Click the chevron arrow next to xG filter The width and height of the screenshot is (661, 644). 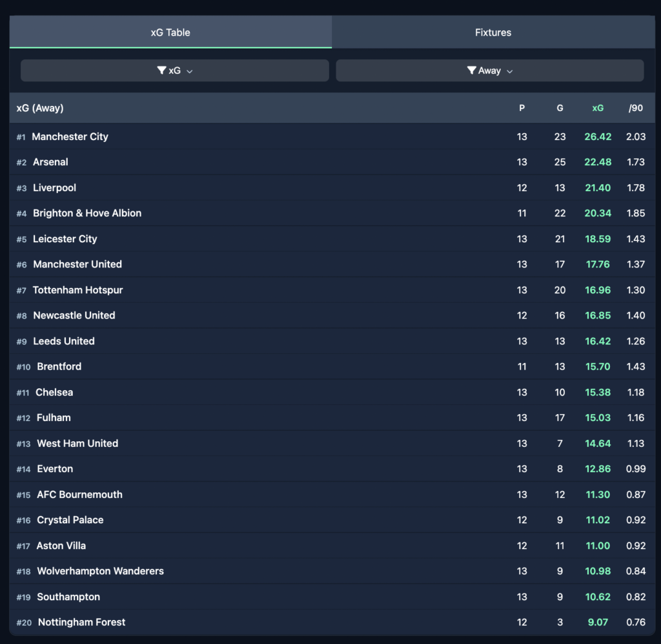[x=190, y=72]
